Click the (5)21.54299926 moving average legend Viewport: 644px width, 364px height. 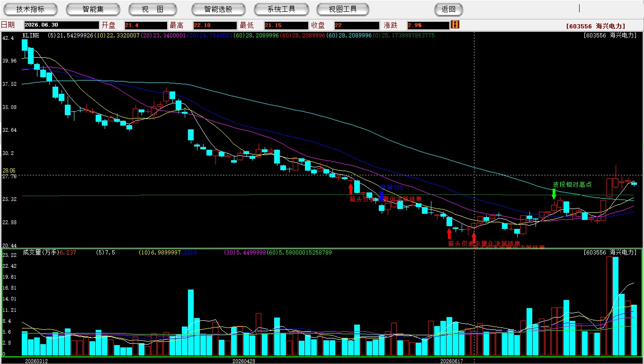click(x=71, y=35)
